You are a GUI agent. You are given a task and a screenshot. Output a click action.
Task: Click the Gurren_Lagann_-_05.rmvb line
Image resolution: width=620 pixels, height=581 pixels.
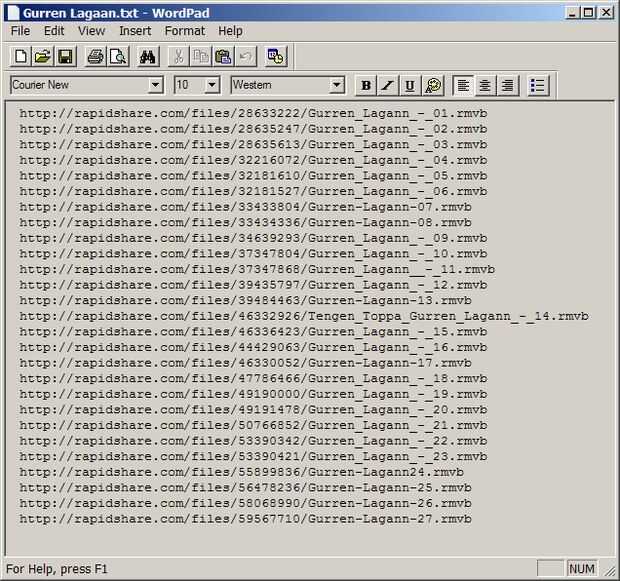[253, 176]
